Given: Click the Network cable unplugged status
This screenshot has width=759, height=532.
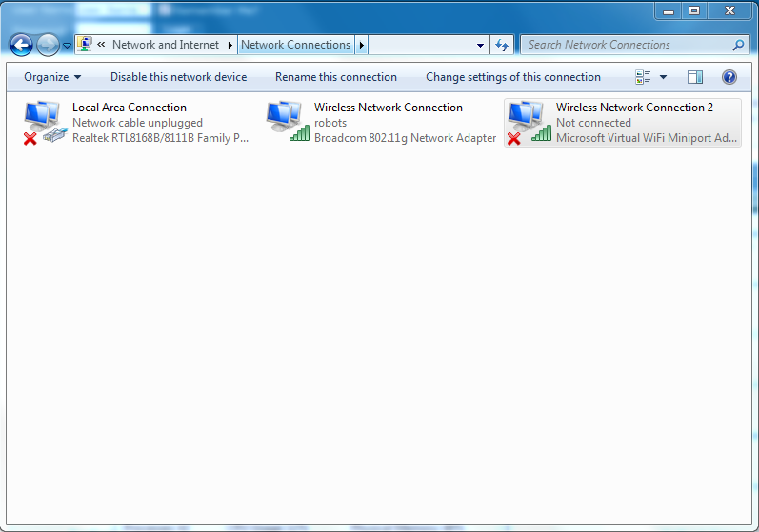Looking at the screenshot, I should tap(137, 123).
